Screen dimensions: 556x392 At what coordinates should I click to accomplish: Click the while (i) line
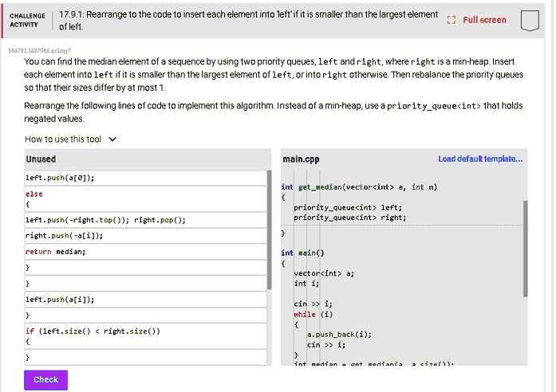[313, 315]
